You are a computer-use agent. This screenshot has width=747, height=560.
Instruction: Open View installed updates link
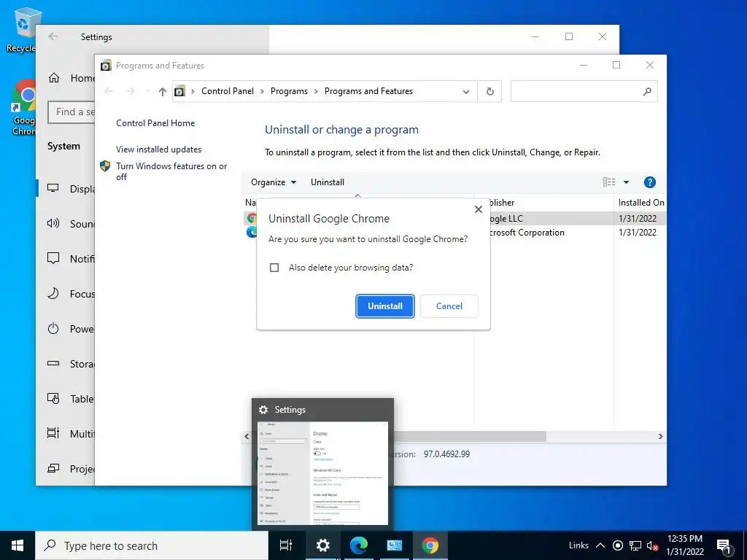pos(158,149)
